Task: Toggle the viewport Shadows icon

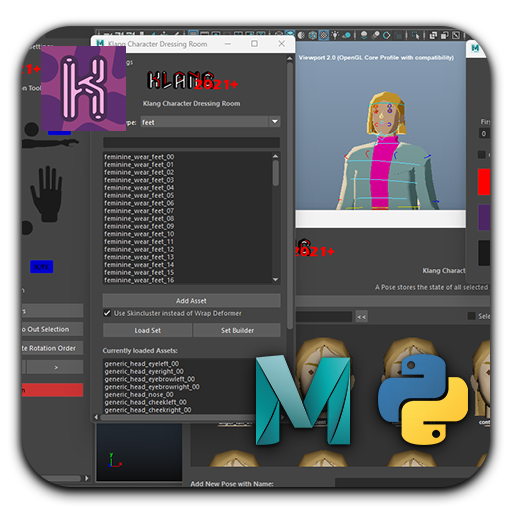Action: point(346,35)
